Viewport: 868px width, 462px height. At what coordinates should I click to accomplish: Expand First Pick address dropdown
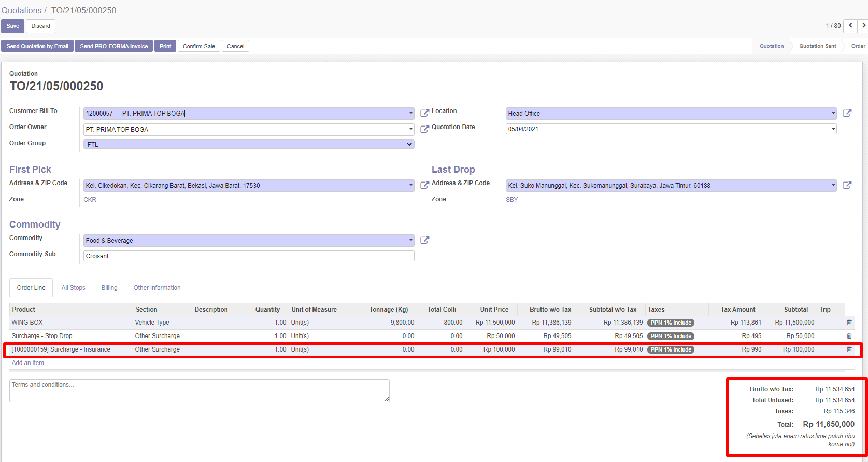point(410,185)
